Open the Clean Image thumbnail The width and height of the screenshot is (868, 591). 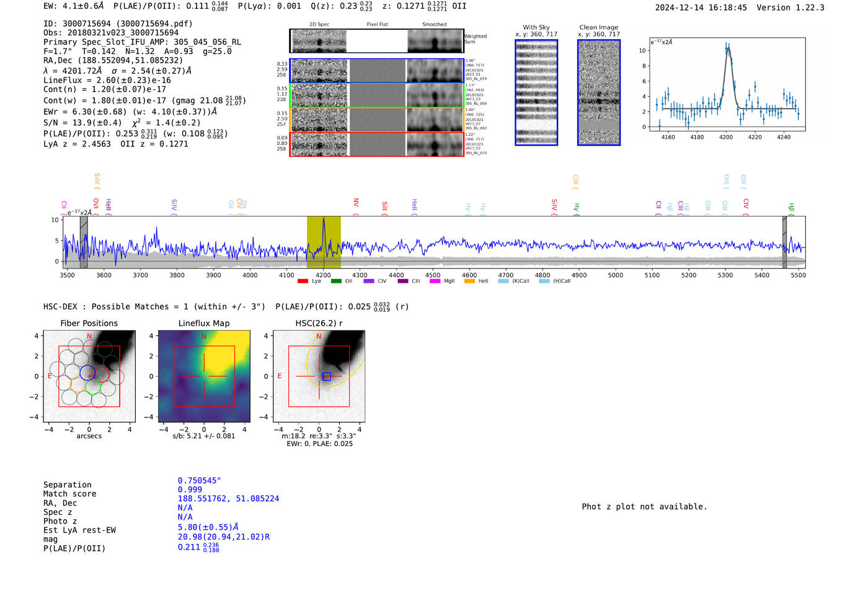[x=598, y=92]
